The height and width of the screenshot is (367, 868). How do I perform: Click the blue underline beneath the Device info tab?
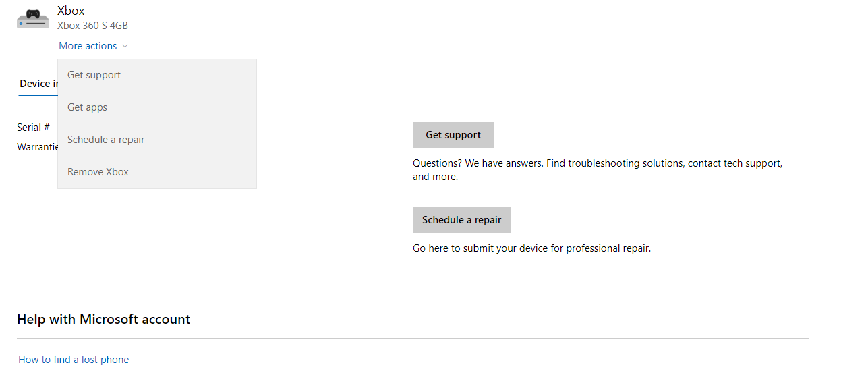tap(38, 95)
